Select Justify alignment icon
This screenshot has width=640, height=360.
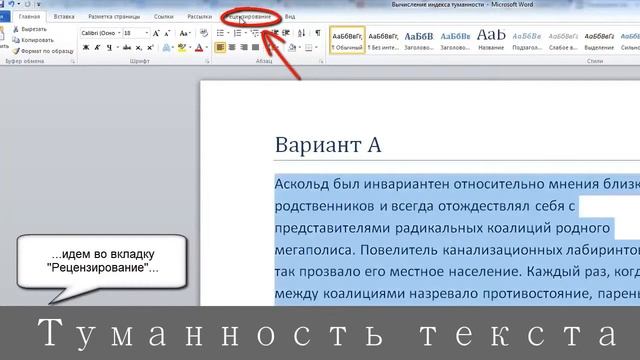click(256, 48)
